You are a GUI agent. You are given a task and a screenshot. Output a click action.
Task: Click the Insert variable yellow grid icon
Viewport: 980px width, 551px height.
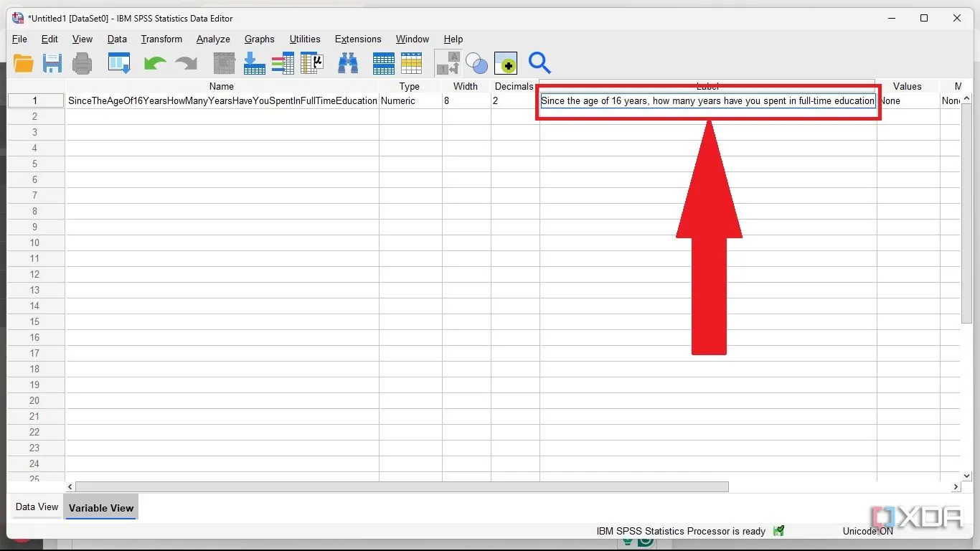[411, 63]
